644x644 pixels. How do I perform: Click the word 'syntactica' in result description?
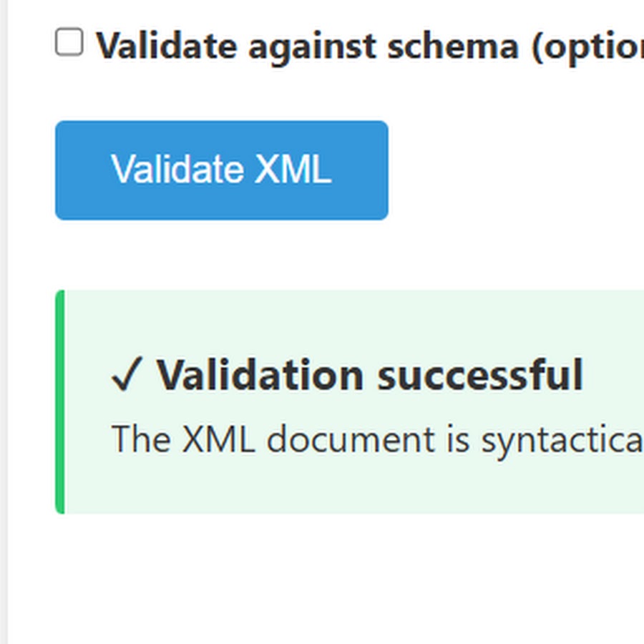pos(562,440)
